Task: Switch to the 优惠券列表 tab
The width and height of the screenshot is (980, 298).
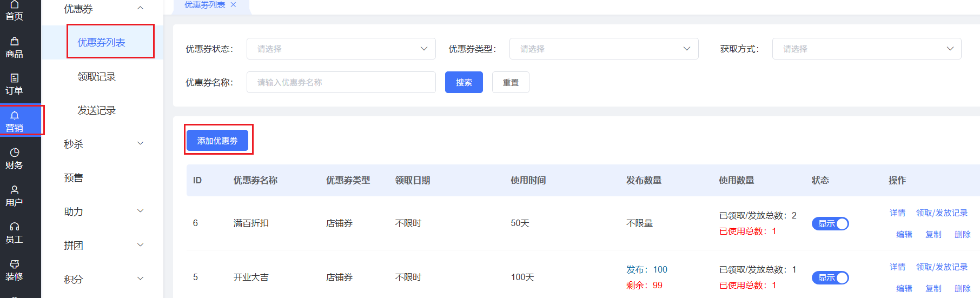Action: [205, 5]
